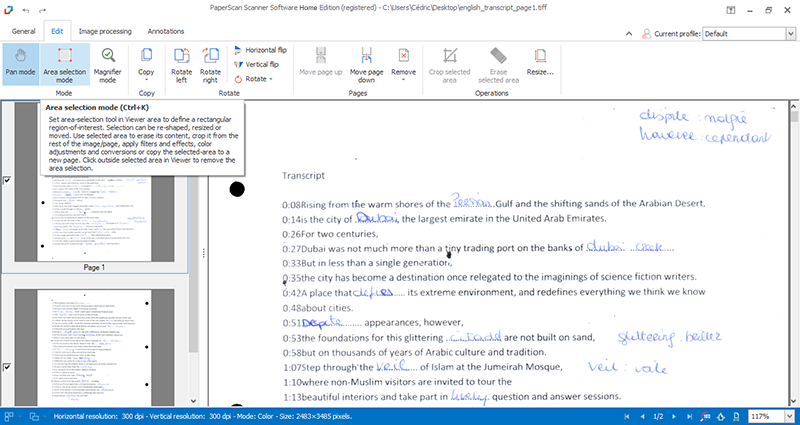Toggle the second page thumbnail checkbox
The image size is (800, 425).
[7, 367]
